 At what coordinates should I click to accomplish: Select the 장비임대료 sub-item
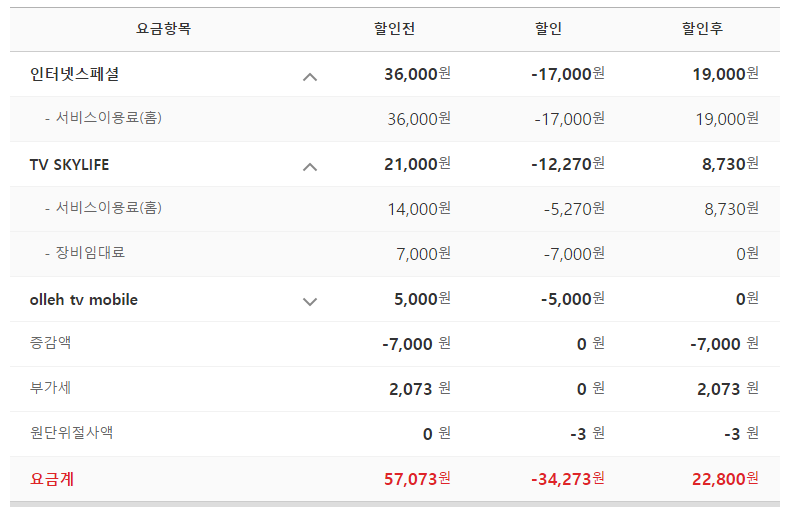(91, 253)
